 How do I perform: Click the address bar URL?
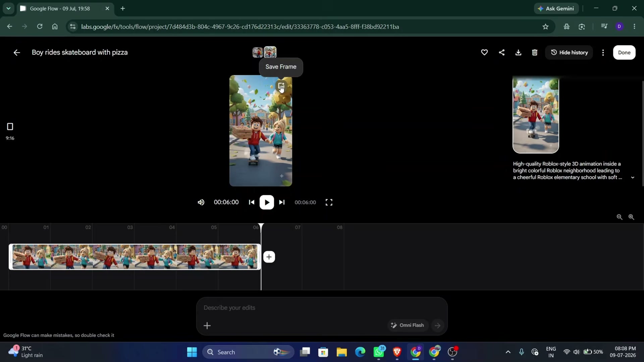240,27
